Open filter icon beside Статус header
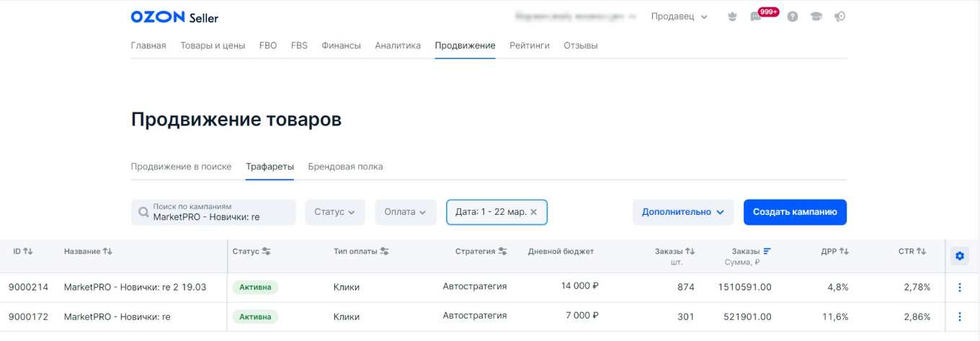 click(x=266, y=251)
